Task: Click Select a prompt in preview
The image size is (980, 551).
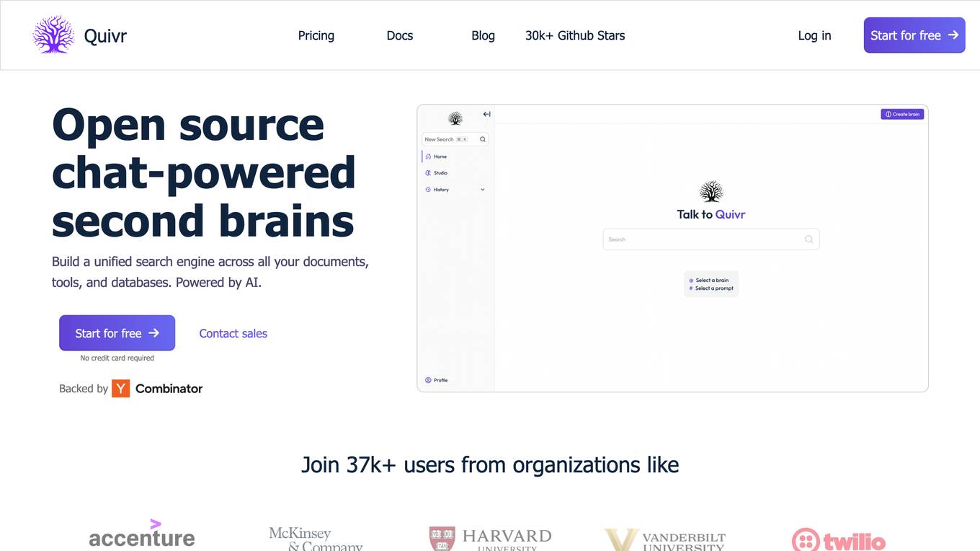Action: (x=712, y=288)
